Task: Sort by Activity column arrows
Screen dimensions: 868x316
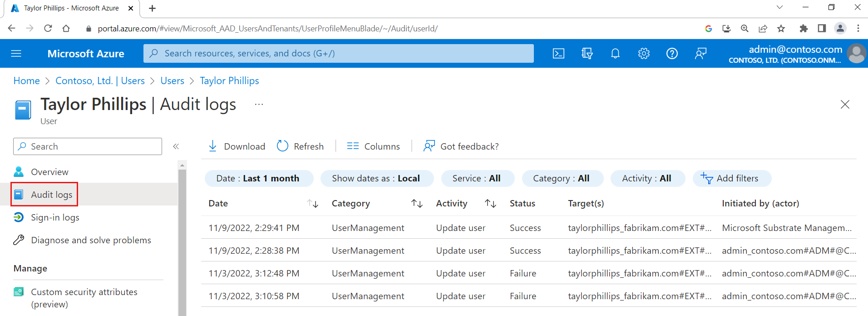Action: tap(490, 204)
